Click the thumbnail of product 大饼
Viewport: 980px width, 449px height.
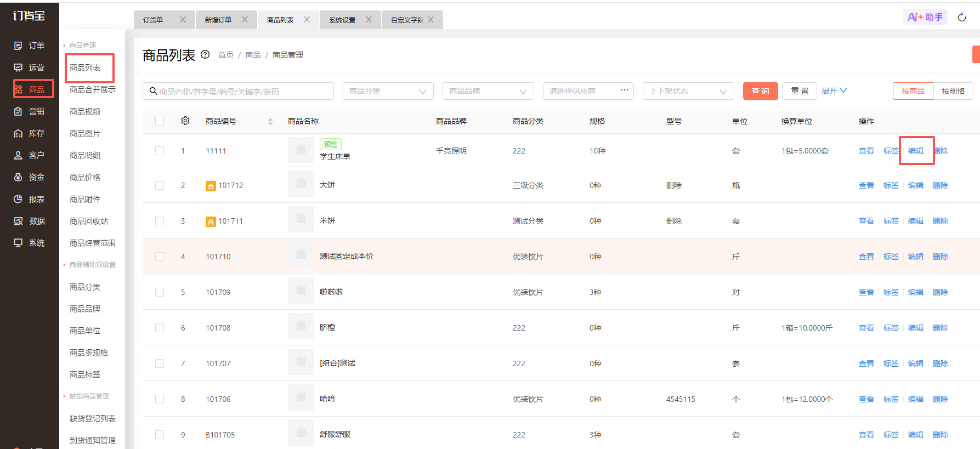click(301, 184)
